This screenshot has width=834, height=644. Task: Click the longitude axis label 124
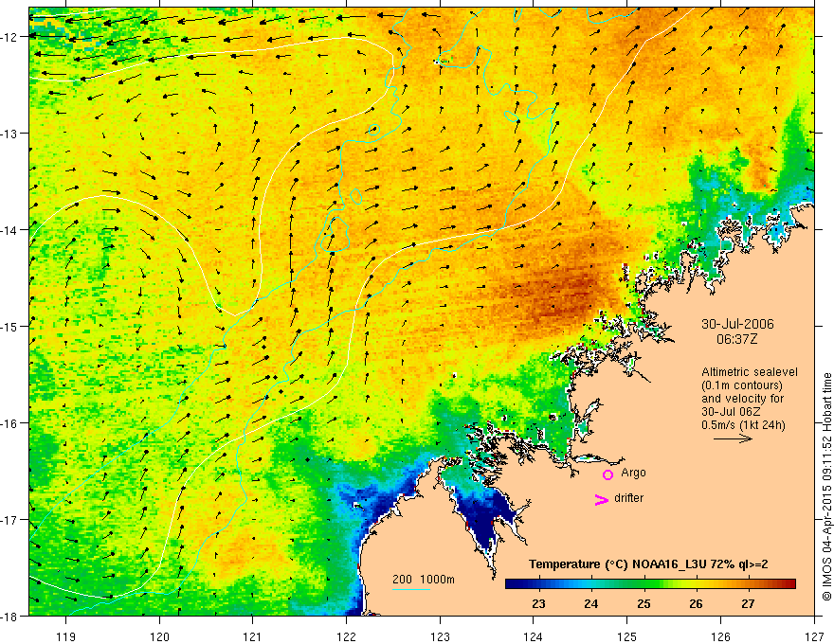pyautogui.click(x=534, y=636)
